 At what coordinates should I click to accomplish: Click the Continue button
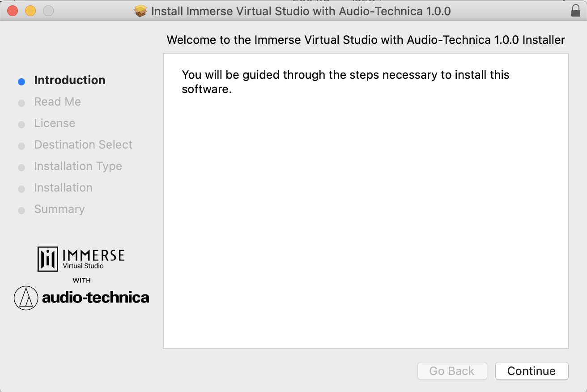[532, 371]
